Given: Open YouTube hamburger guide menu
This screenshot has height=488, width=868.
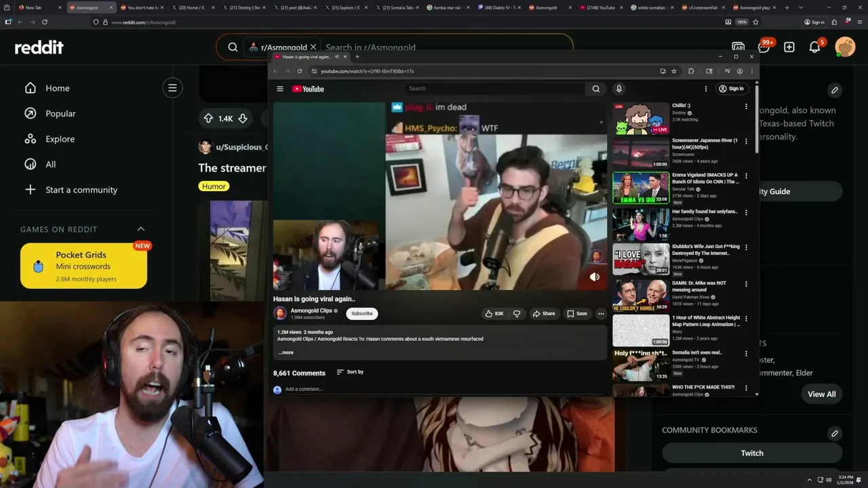Looking at the screenshot, I should [x=279, y=89].
